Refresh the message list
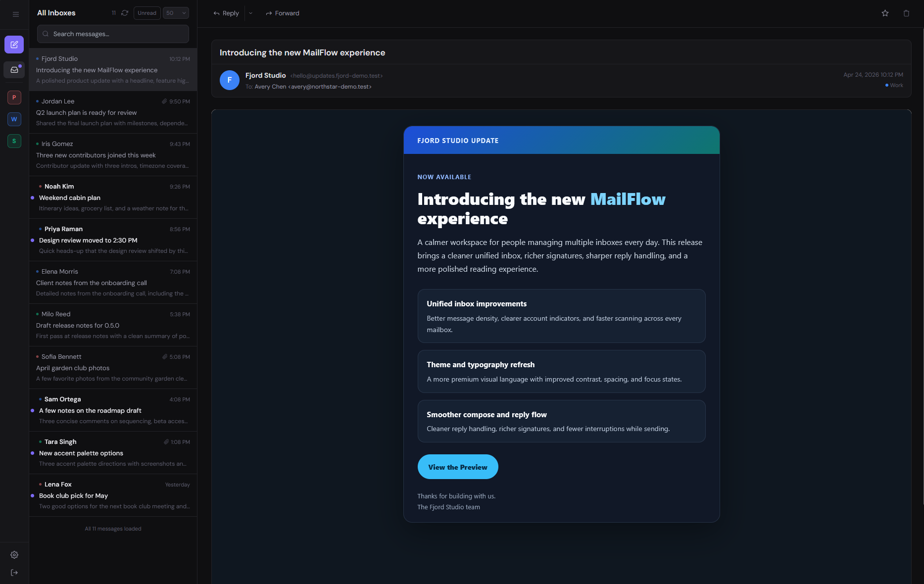The height and width of the screenshot is (584, 924). click(124, 13)
